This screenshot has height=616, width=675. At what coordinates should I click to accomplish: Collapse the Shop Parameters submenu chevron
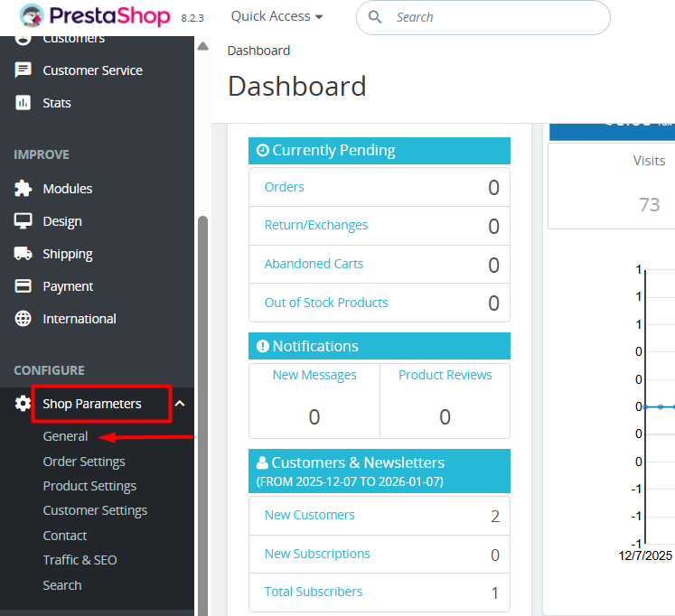click(180, 404)
